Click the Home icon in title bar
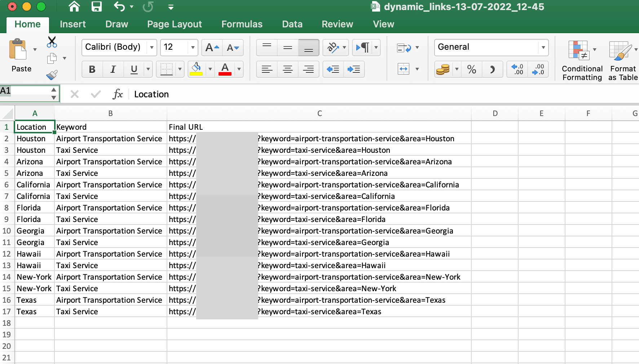The width and height of the screenshot is (639, 364). (x=74, y=6)
